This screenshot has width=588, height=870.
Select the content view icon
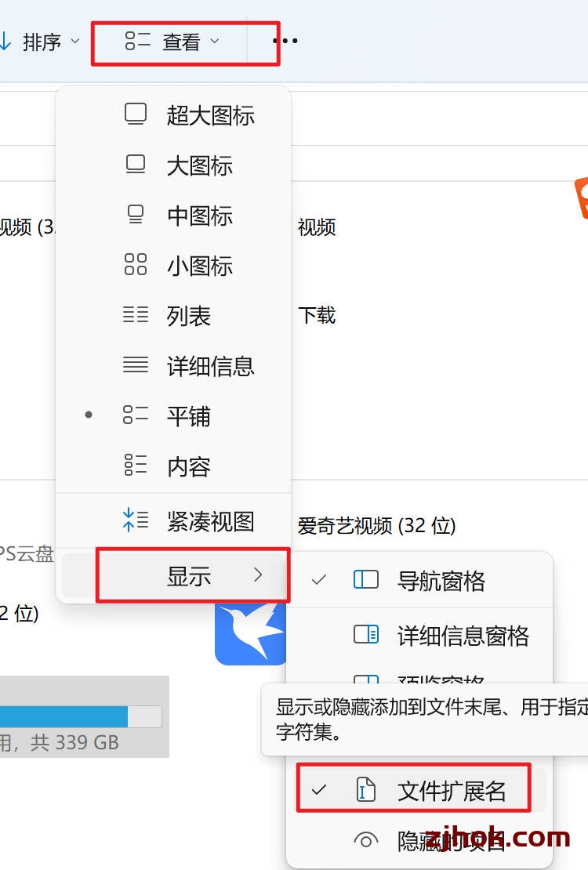tap(136, 465)
